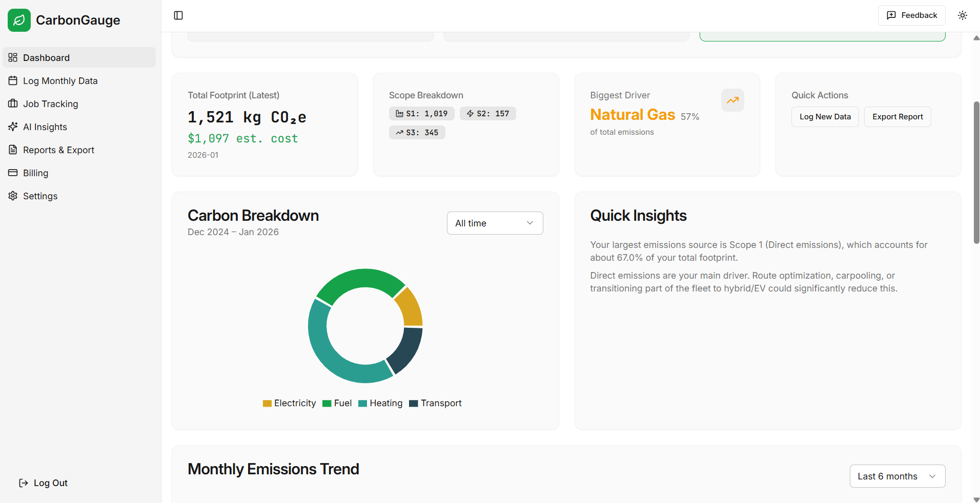This screenshot has width=980, height=503.
Task: Open Settings using the gear icon
Action: (x=13, y=196)
